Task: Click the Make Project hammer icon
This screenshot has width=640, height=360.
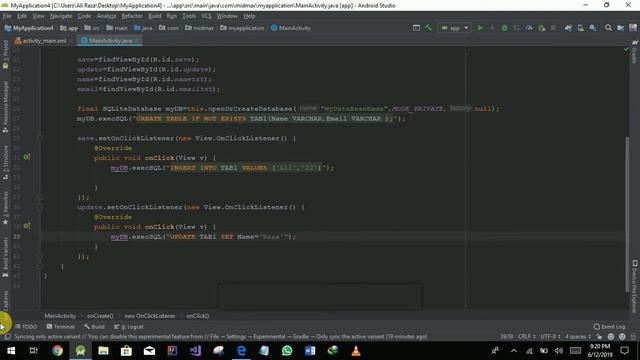Action: 429,28
